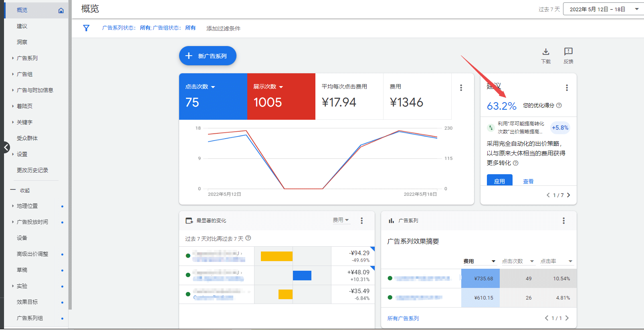Click the 广告系列状态: 所有 filter
The height and width of the screenshot is (330, 644).
pos(126,28)
